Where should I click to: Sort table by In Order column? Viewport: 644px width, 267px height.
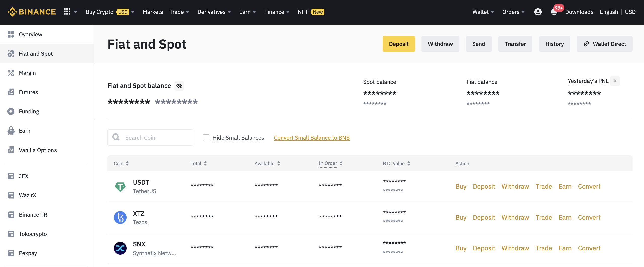click(x=341, y=163)
